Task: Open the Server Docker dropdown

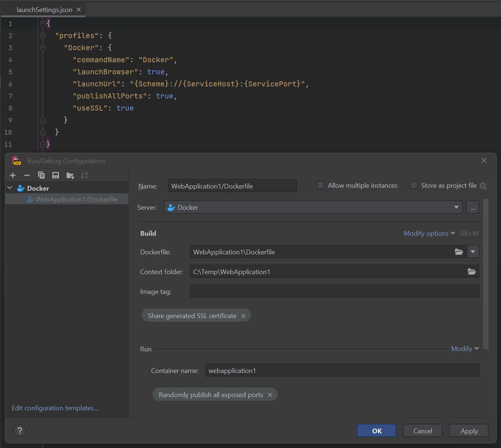Action: coord(313,208)
